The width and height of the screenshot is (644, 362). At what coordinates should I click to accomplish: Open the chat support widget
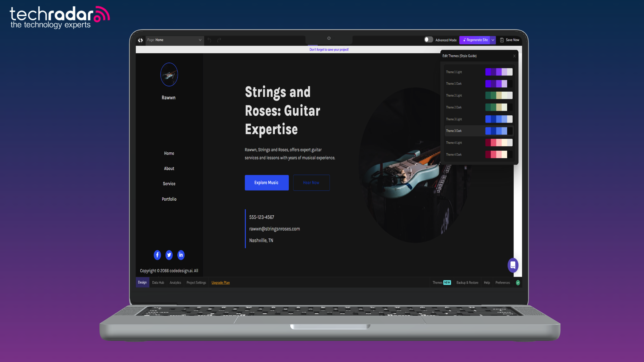513,265
